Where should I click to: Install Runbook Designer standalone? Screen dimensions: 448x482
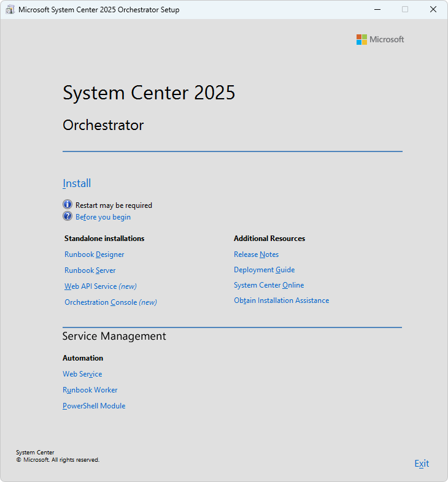point(94,254)
